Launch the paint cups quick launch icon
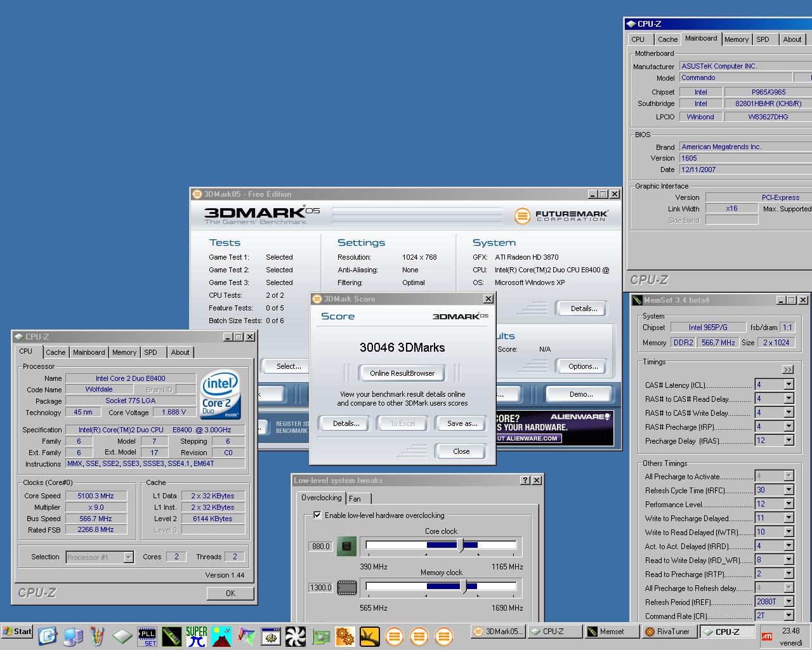Viewport: 812px width, 650px height. pyautogui.click(x=98, y=636)
